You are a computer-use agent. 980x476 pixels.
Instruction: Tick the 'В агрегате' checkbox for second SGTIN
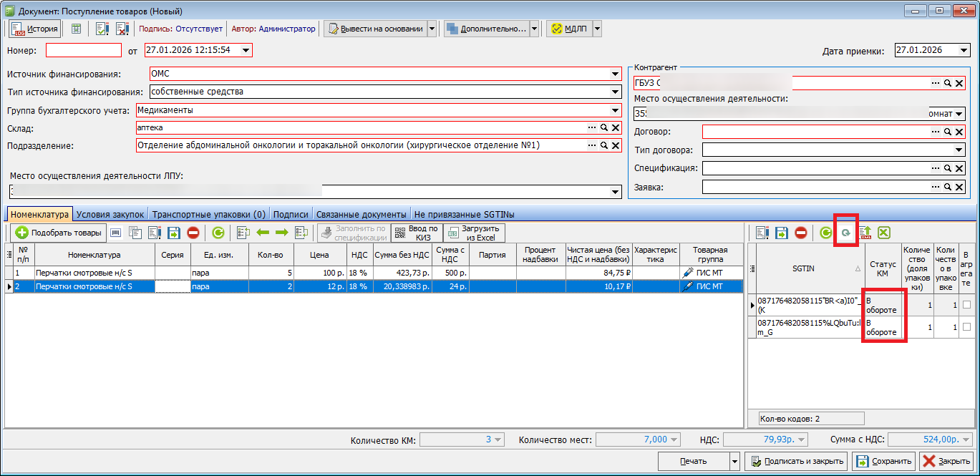[x=966, y=327]
